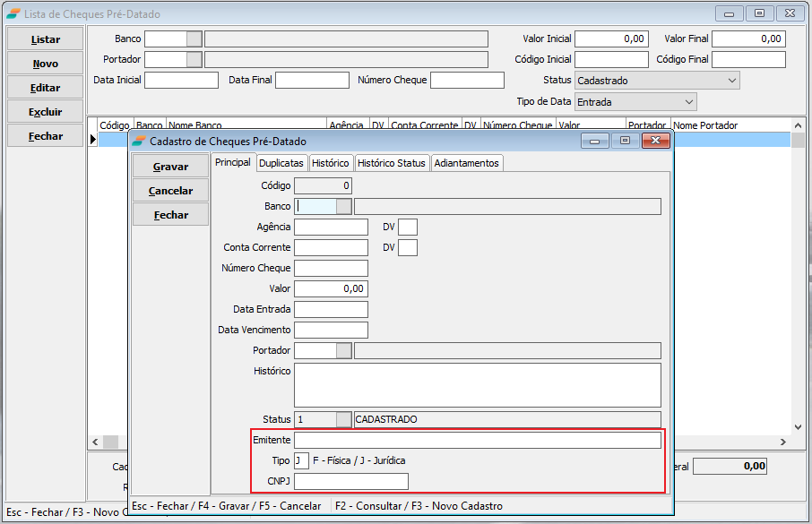Click into the Emitente text field
Image resolution: width=812 pixels, height=524 pixels.
point(477,440)
